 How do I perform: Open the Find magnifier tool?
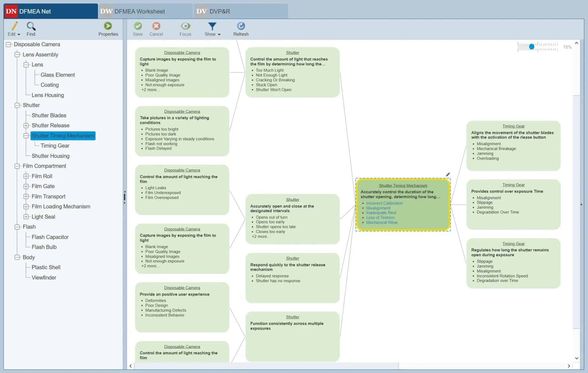(x=31, y=26)
